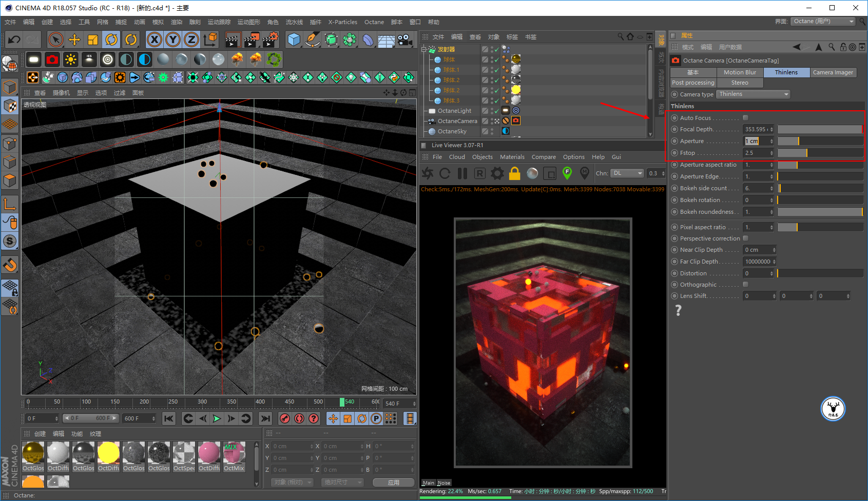Open the Camera type Thinlens dropdown
The width and height of the screenshot is (868, 501).
753,94
